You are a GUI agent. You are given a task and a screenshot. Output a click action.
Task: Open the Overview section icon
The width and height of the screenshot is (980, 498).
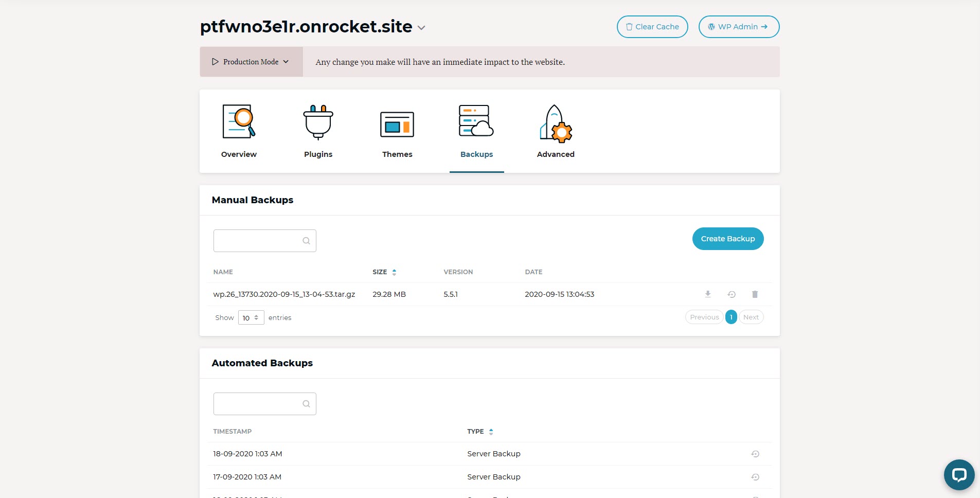click(239, 121)
